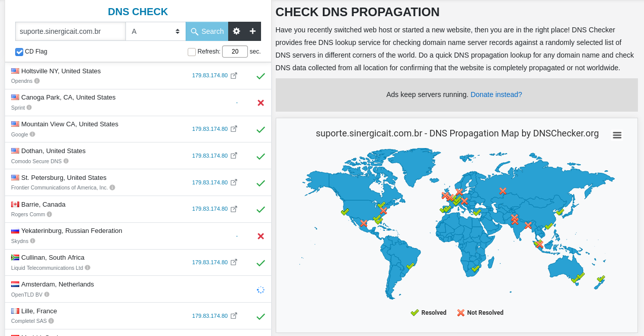
Task: Click IP 179.83.174.80 for Barrie, Canada
Action: 210,209
